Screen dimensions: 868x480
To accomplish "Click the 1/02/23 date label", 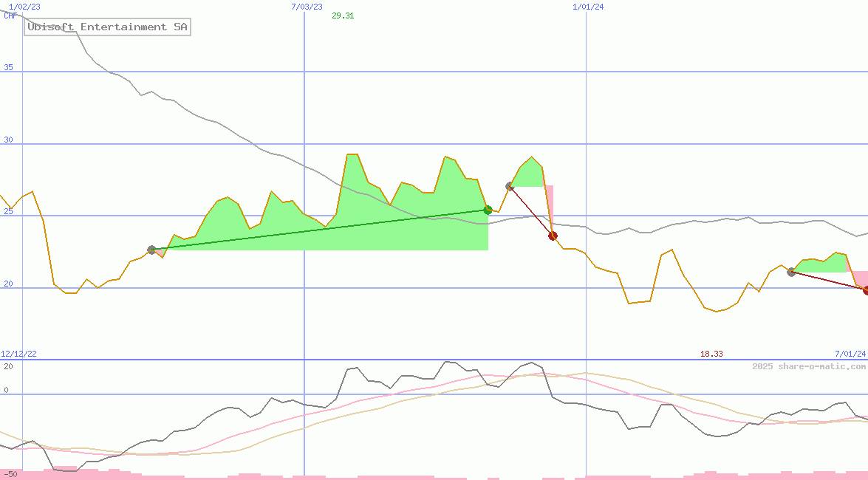I will click(23, 7).
